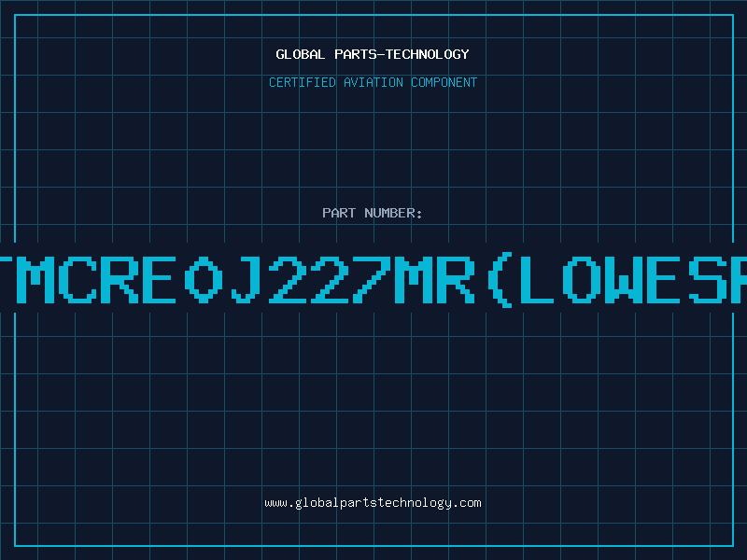Click the open parenthesis in the part number
The height and width of the screenshot is (560, 747).
(x=500, y=280)
